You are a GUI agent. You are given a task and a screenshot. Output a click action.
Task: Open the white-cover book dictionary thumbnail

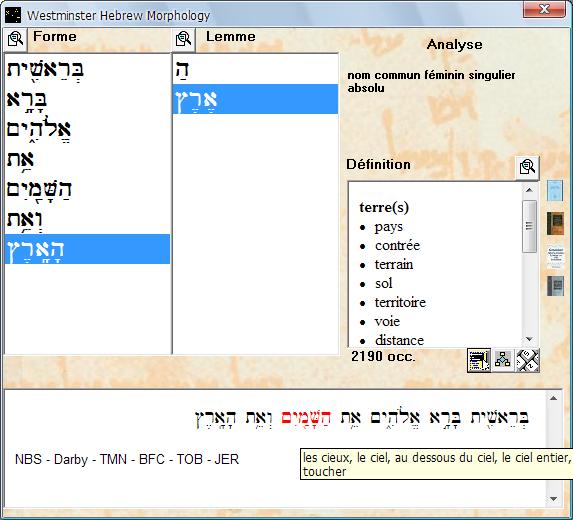[x=555, y=257]
